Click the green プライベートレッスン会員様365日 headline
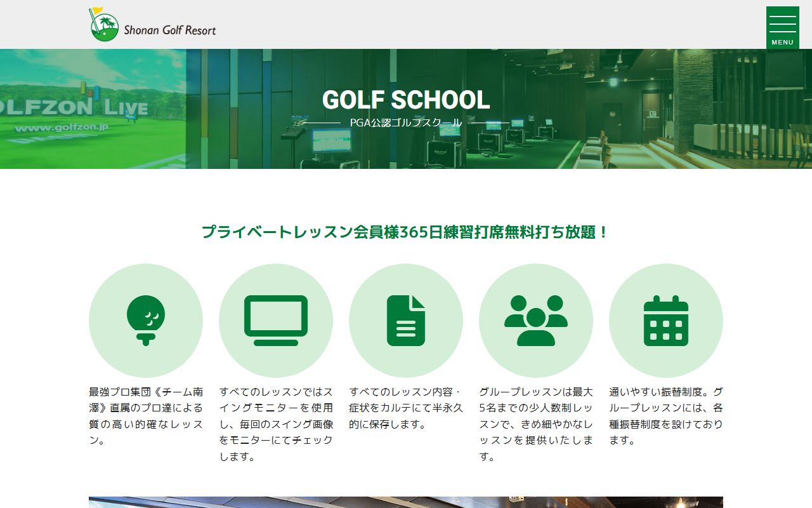Viewport: 812px width, 508px height. pyautogui.click(x=406, y=232)
